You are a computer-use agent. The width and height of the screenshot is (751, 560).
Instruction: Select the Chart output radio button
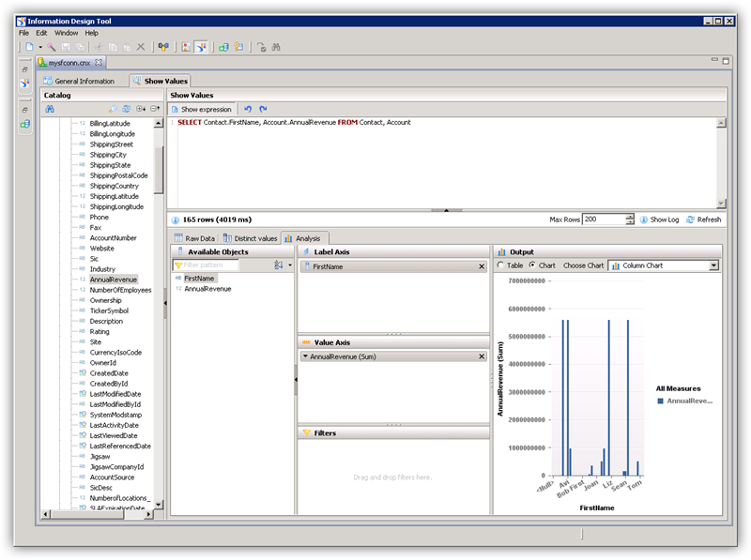532,265
